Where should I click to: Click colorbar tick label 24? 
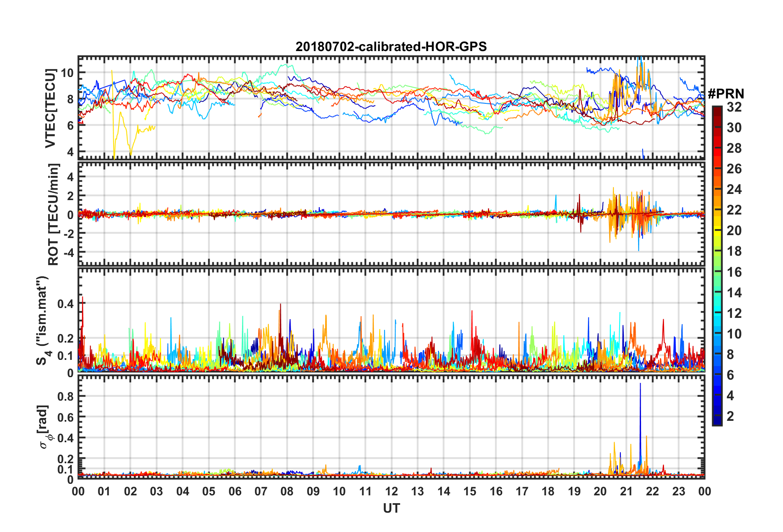point(734,189)
